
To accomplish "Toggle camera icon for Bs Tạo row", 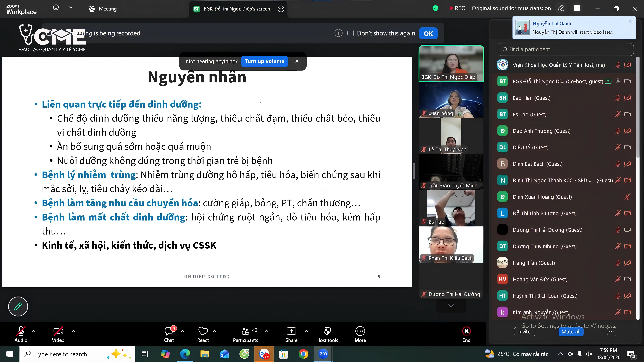I will (627, 114).
